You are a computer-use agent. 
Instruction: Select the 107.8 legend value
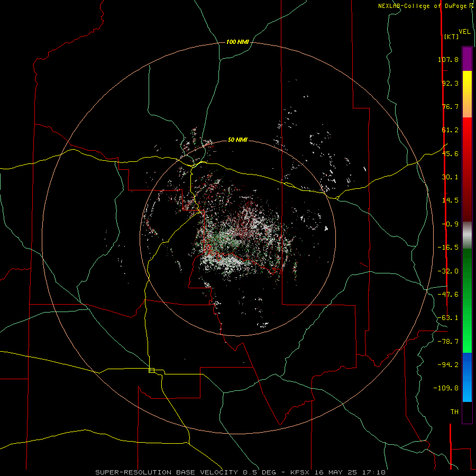pyautogui.click(x=448, y=59)
